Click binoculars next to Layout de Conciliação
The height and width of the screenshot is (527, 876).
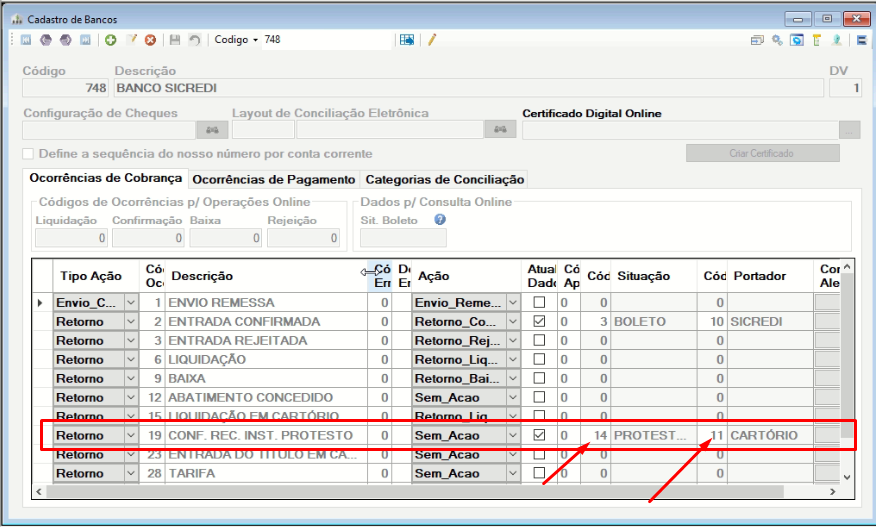500,130
